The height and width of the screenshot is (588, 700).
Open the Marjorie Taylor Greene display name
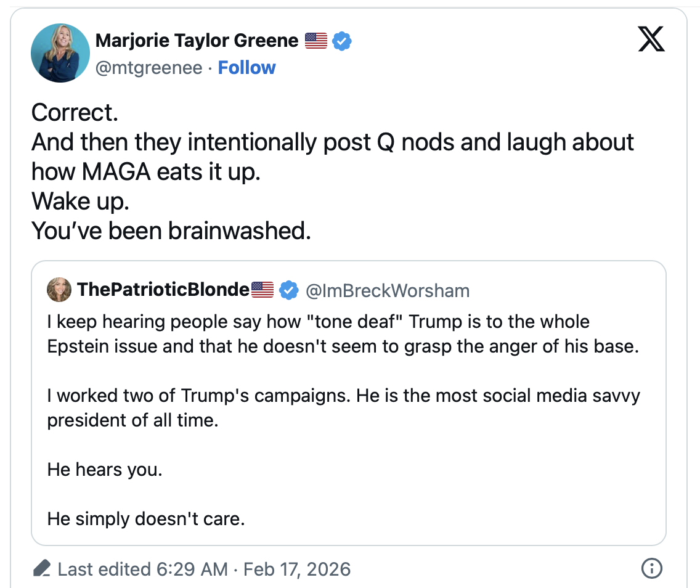click(x=197, y=41)
